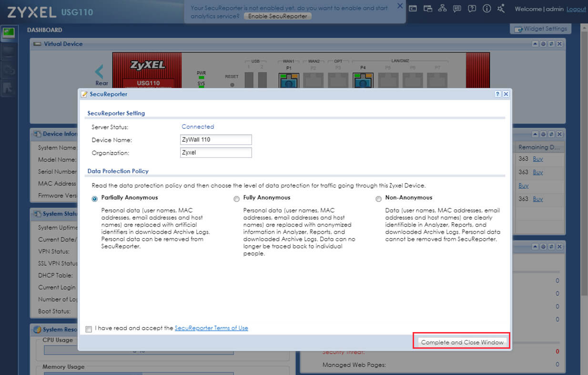Launch the setup wizard wand icon

click(501, 9)
